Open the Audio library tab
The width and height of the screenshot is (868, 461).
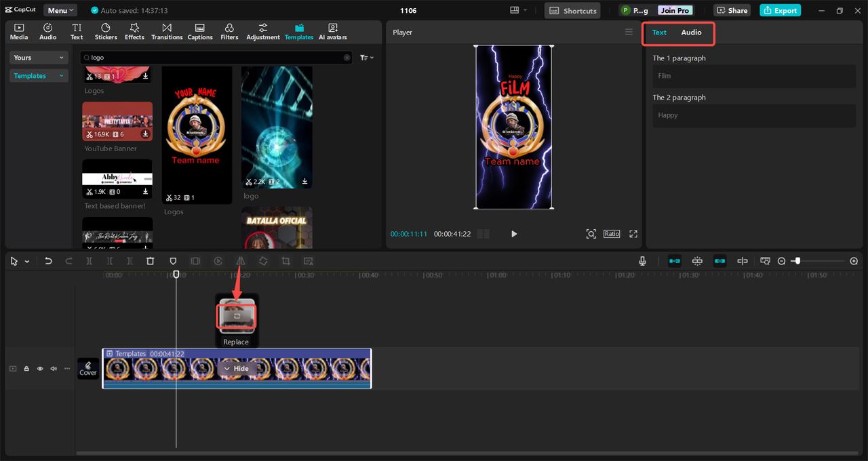48,31
